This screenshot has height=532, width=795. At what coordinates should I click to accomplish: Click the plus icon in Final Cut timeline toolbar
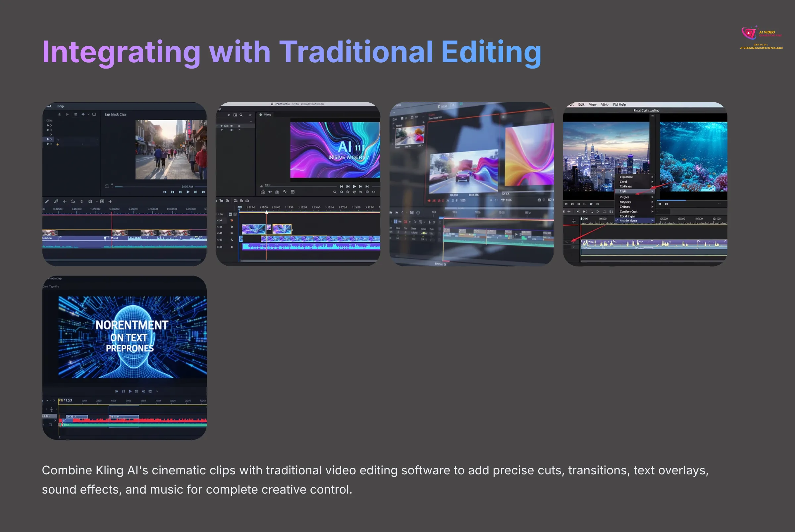point(569,211)
